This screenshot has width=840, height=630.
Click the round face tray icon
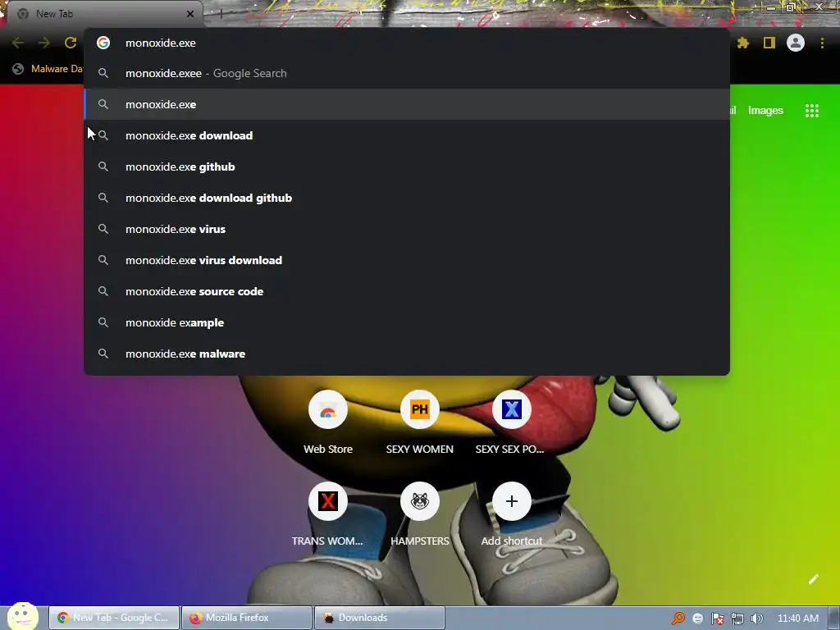point(697,619)
